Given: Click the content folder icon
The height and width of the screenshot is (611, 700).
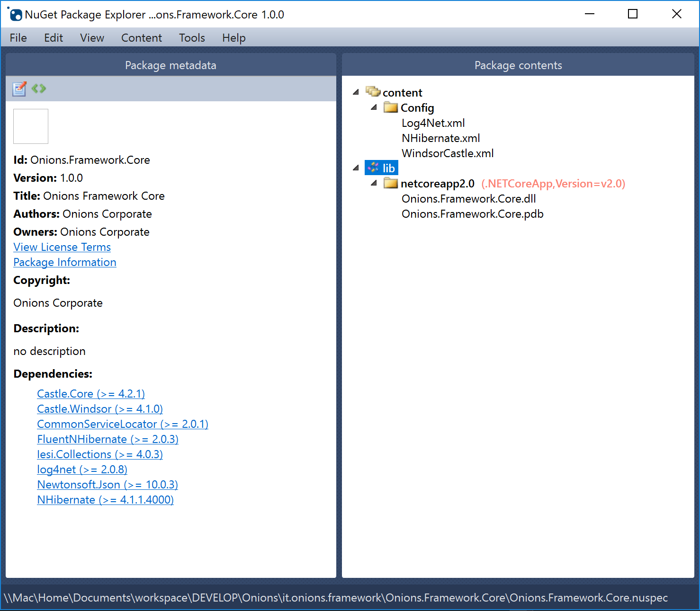Looking at the screenshot, I should point(373,91).
